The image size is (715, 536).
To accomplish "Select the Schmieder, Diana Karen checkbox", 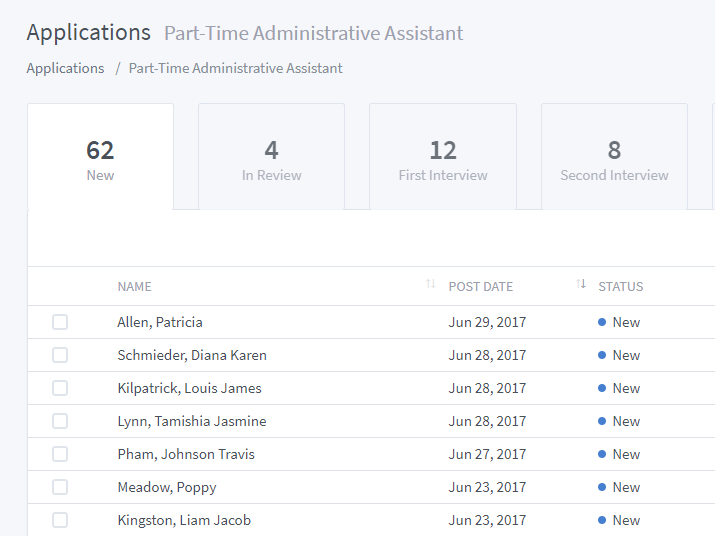I will (60, 355).
